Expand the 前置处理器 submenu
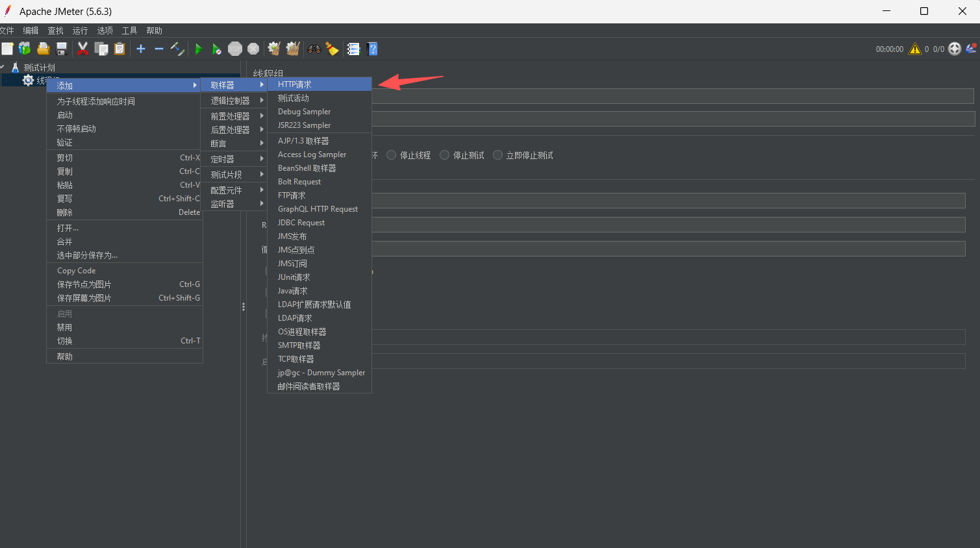The width and height of the screenshot is (980, 548). 234,116
